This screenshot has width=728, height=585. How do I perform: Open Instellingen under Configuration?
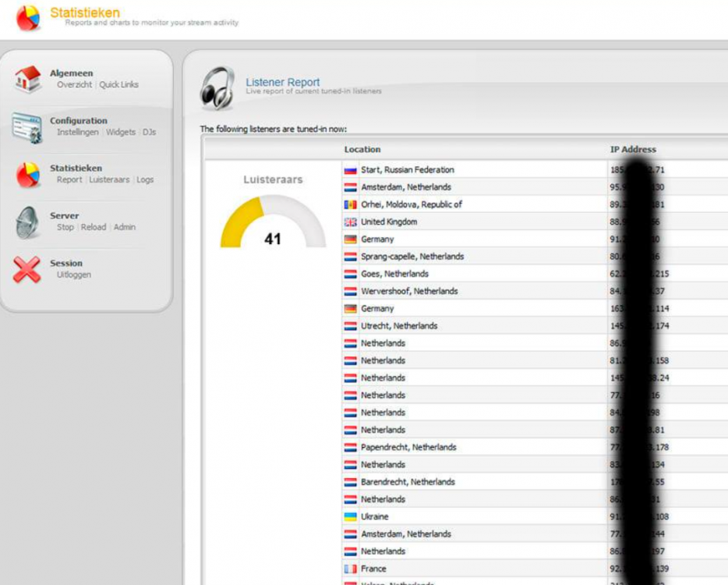pyautogui.click(x=78, y=133)
